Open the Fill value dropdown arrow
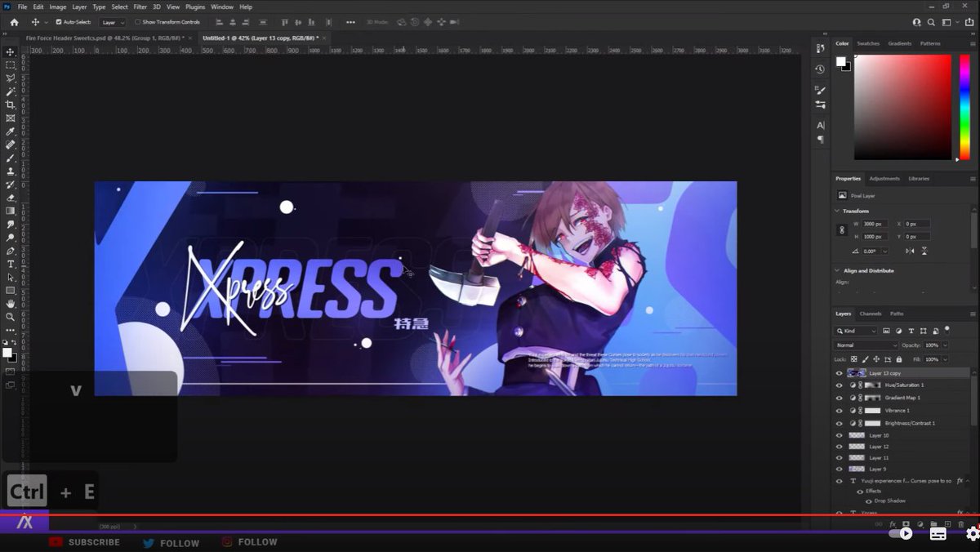The height and width of the screenshot is (552, 980). coord(946,359)
